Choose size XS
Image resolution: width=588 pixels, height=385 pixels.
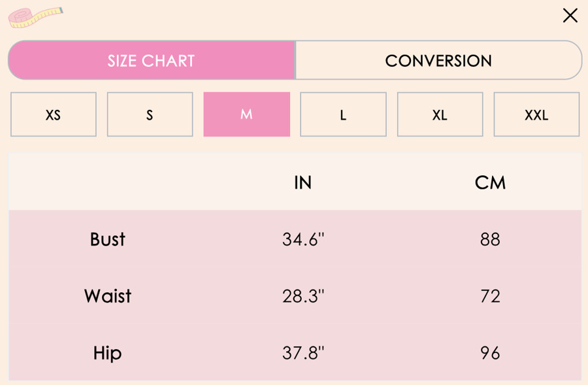tap(54, 115)
